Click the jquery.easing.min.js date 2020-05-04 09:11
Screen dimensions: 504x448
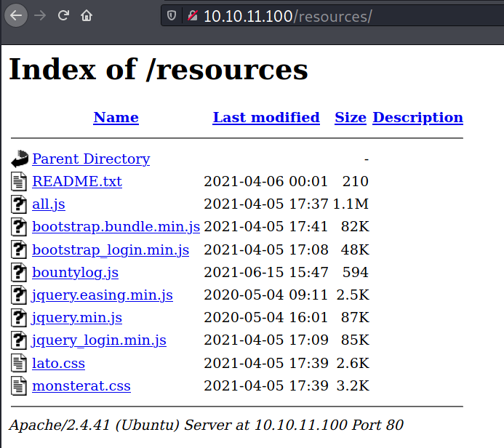coord(266,295)
